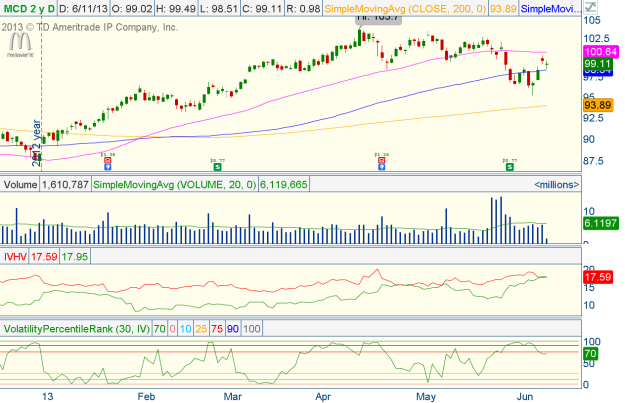Click the green dividend icon labeled $0.77 in February

tap(217, 167)
